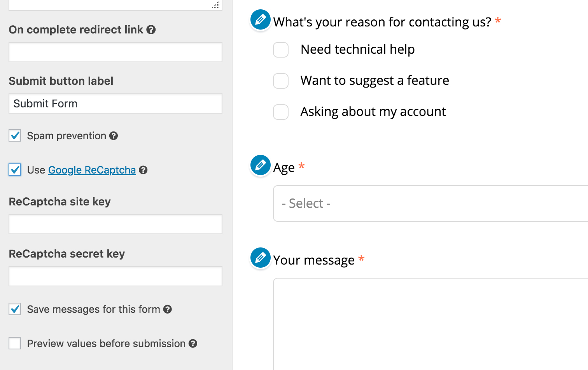Show help for Save messages option
Image resolution: width=588 pixels, height=370 pixels.
pos(168,309)
